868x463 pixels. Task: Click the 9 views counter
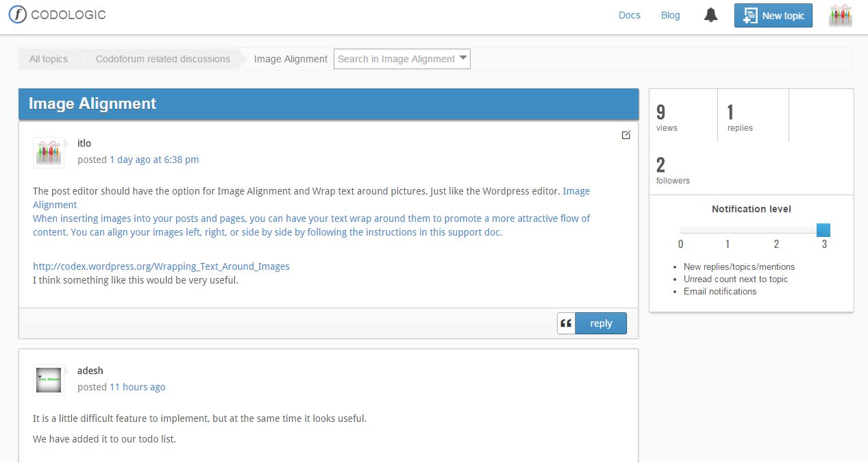coord(667,117)
